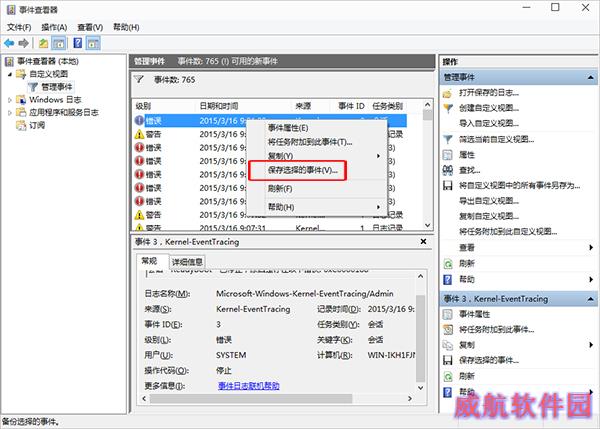Open the 帮助(H) submenu in the context menu
Viewport: 600px width, 429px height.
click(317, 207)
